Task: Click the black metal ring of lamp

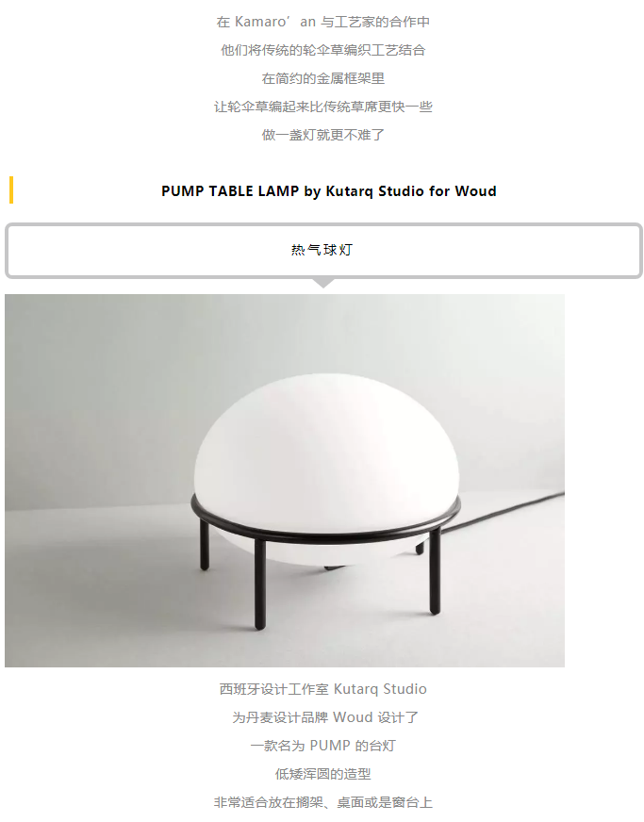Action: [x=325, y=519]
